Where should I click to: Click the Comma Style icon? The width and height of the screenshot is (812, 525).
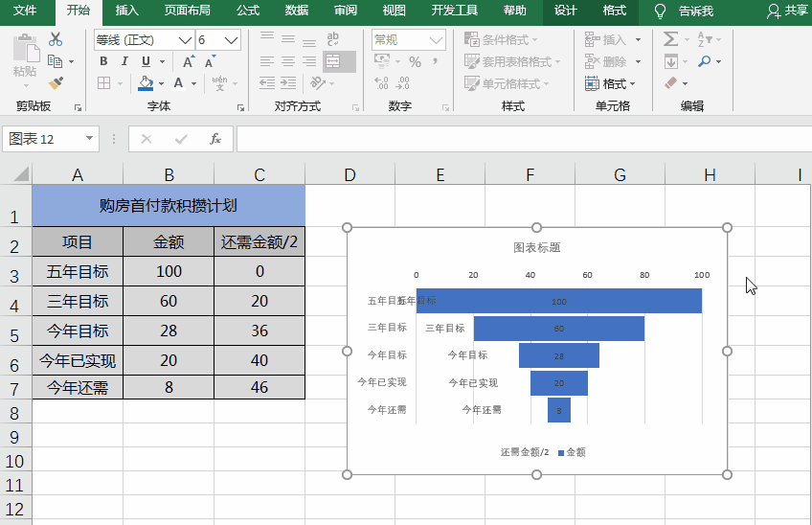[x=435, y=61]
